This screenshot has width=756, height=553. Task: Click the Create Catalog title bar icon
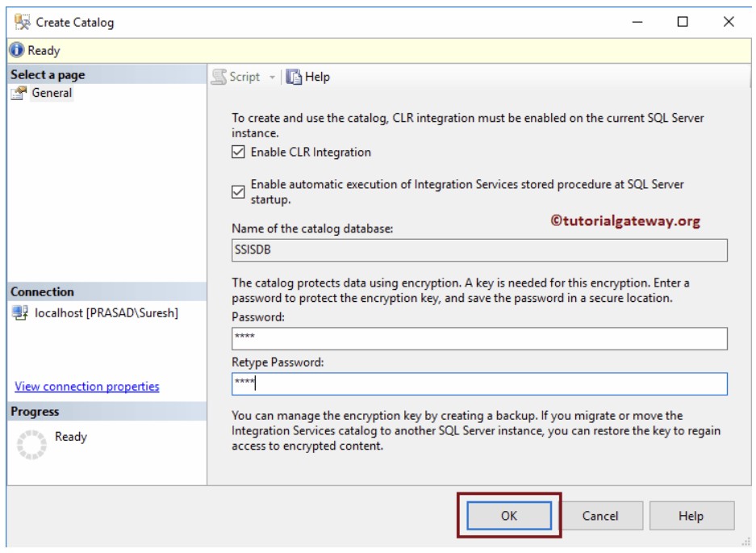(22, 22)
